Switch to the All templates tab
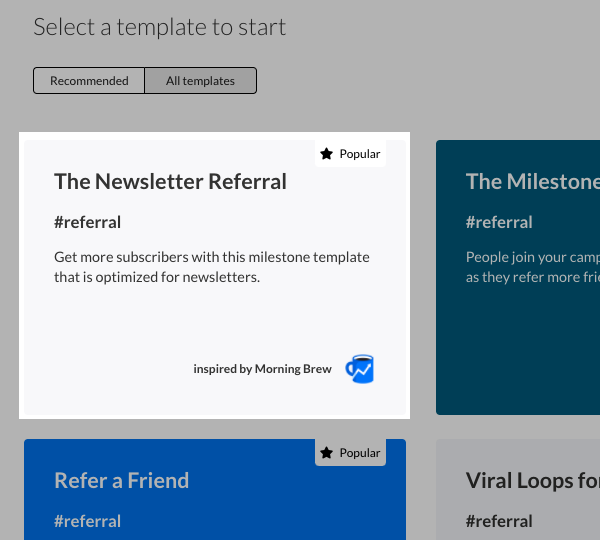The height and width of the screenshot is (540, 600). point(200,81)
